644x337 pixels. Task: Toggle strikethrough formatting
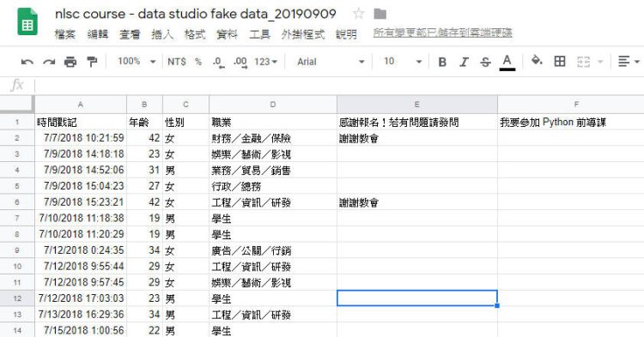(x=485, y=62)
